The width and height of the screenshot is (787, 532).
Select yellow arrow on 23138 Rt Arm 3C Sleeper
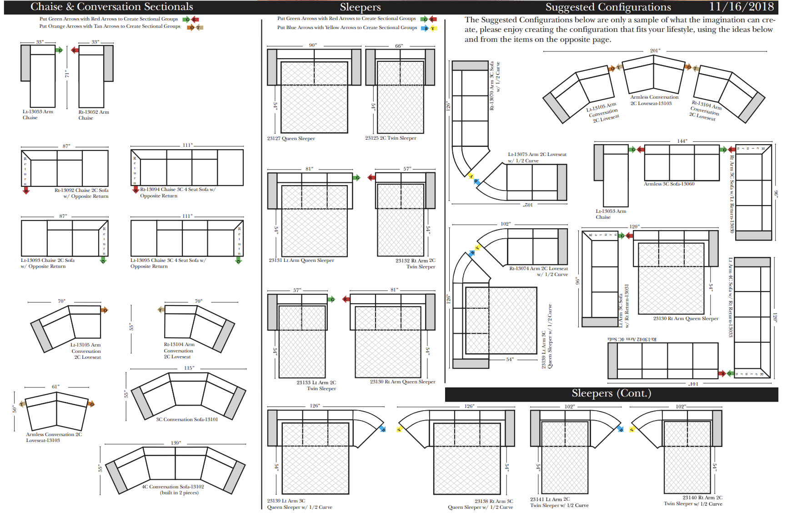pos(399,429)
